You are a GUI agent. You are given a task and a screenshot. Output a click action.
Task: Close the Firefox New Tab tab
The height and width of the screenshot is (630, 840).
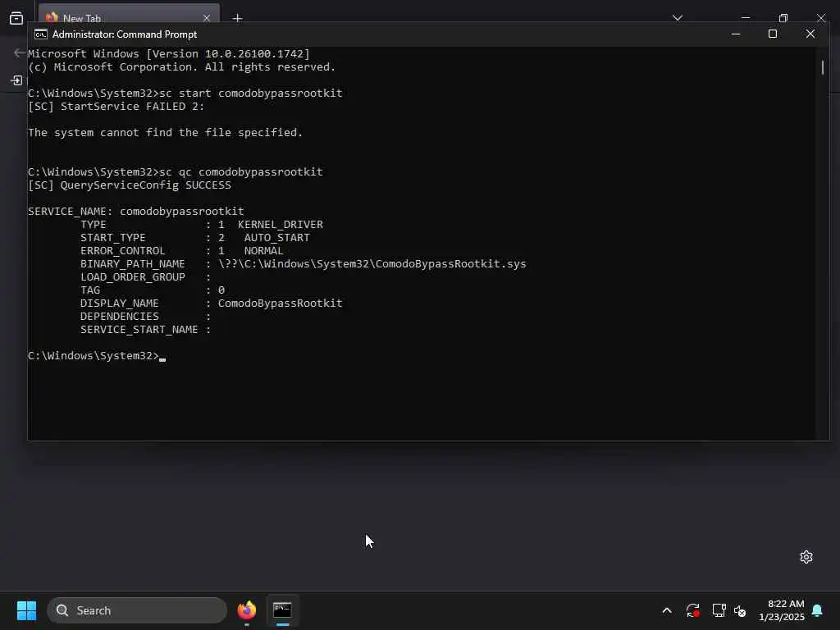(207, 18)
